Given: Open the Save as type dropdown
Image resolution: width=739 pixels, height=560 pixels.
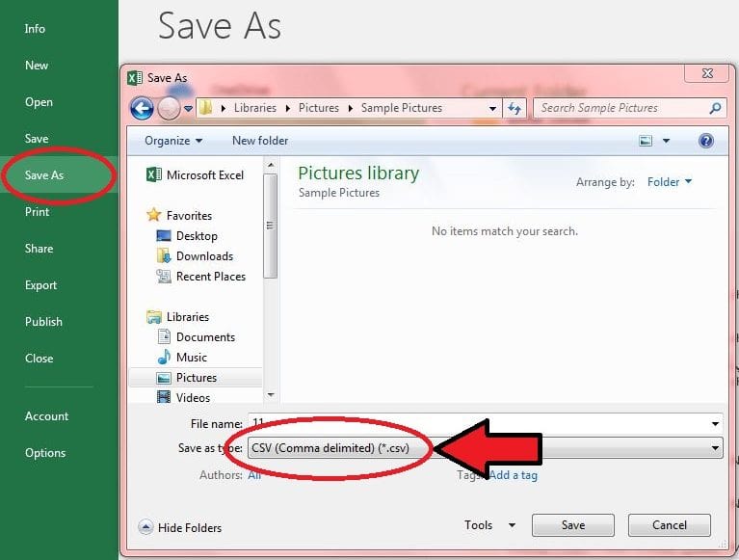Looking at the screenshot, I should (715, 448).
